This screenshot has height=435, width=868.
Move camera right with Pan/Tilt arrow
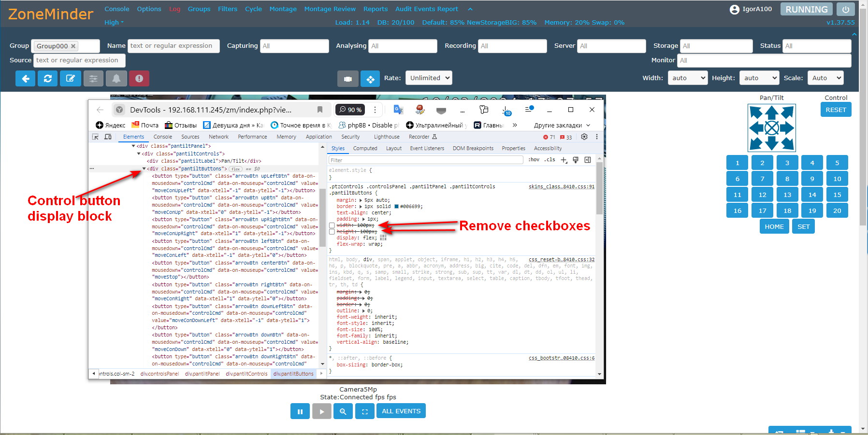coord(787,128)
